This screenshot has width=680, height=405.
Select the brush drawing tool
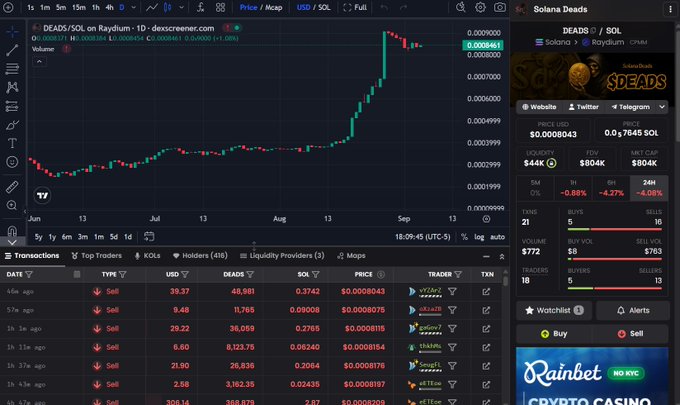tap(12, 125)
